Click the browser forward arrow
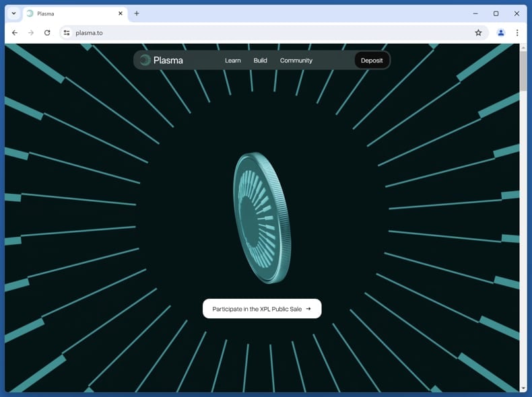This screenshot has width=532, height=397. coord(31,33)
